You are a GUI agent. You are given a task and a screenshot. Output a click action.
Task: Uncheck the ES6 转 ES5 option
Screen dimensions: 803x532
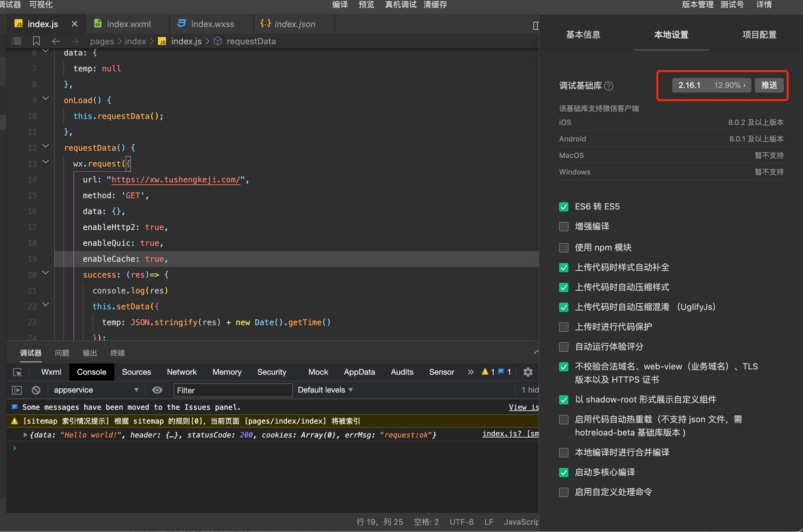pyautogui.click(x=563, y=207)
